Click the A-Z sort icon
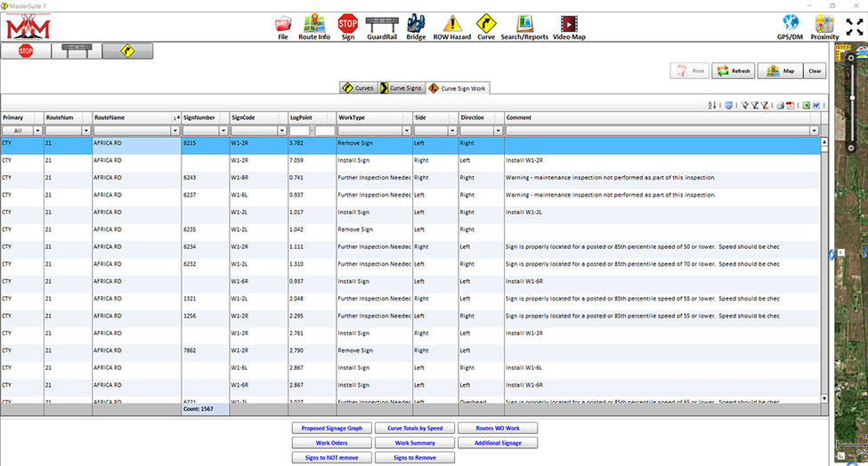This screenshot has width=868, height=466. coord(712,105)
